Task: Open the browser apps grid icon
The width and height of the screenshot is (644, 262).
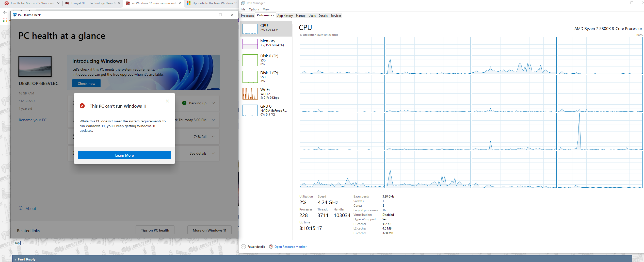Action: click(x=5, y=20)
